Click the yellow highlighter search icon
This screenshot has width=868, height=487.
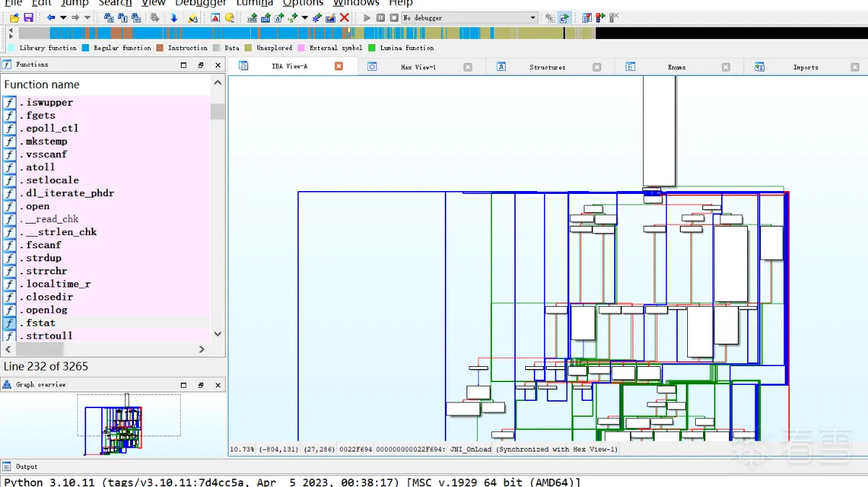[192, 17]
